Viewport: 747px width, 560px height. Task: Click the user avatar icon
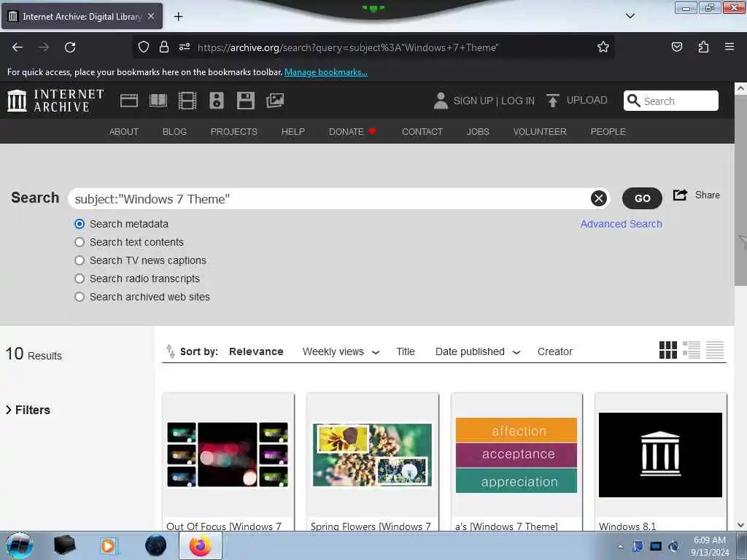click(x=441, y=101)
